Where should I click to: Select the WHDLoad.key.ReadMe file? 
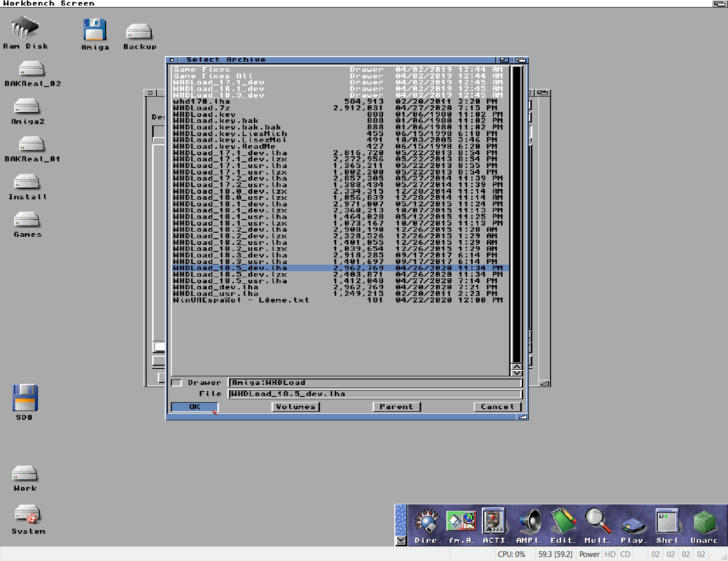coord(340,147)
